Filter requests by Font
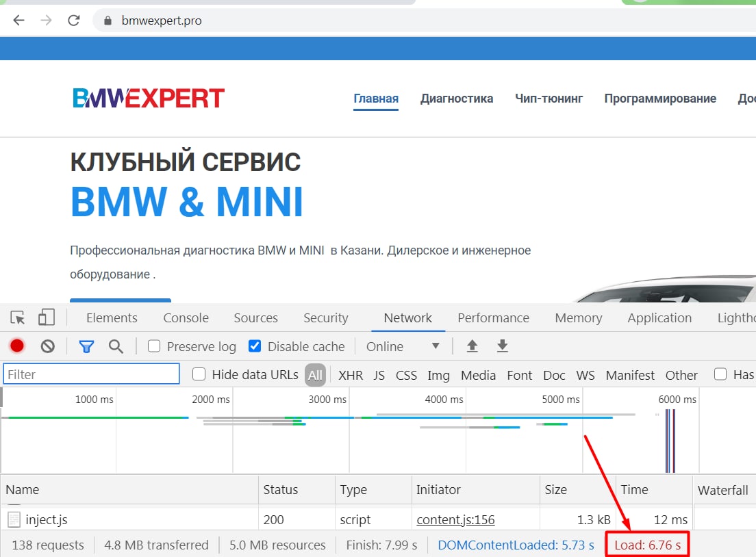The image size is (756, 557). (x=519, y=376)
